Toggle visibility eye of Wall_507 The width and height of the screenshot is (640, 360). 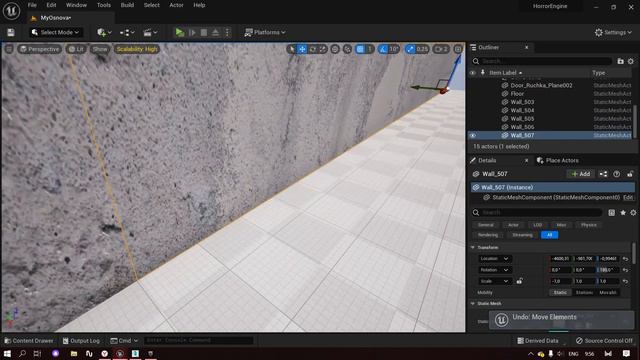point(473,136)
